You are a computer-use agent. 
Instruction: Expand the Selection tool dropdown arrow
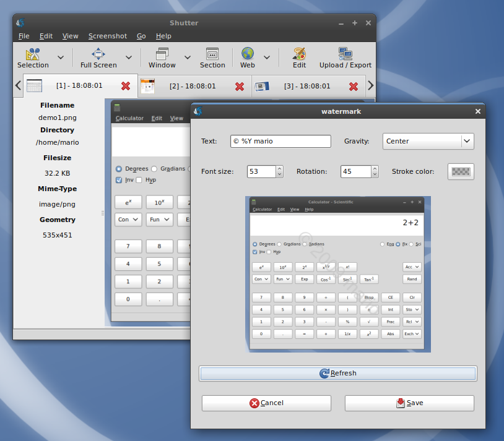point(61,58)
